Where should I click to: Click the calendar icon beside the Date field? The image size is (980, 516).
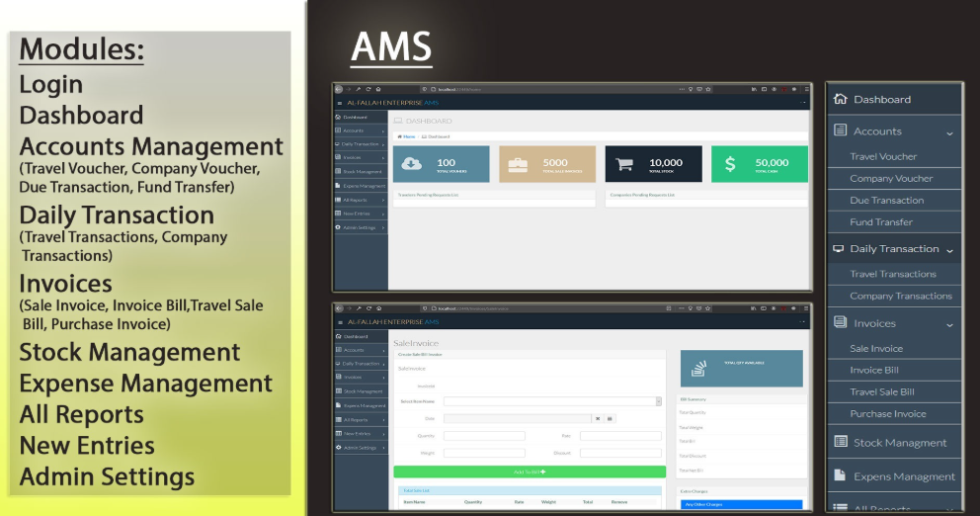pos(610,418)
